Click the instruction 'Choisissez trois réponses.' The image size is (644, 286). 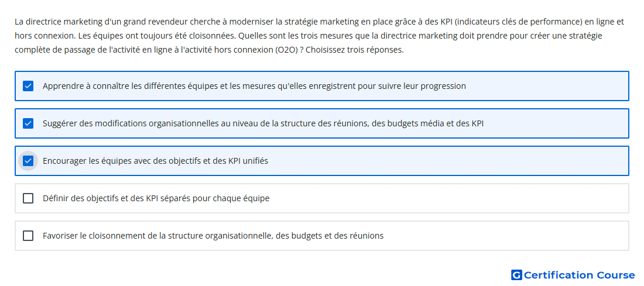(355, 50)
